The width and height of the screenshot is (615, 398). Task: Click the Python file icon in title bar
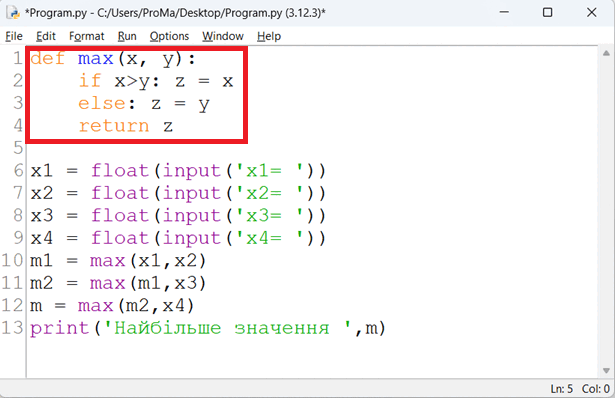pyautogui.click(x=14, y=13)
